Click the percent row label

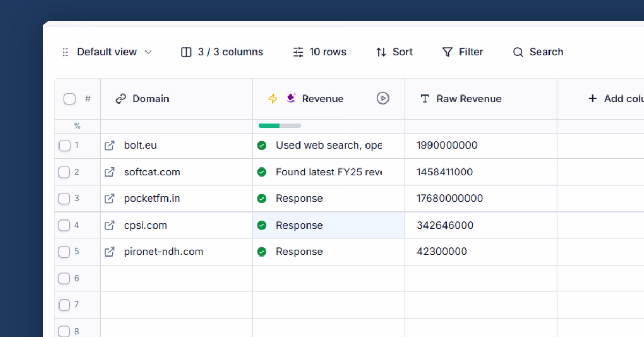pos(77,126)
